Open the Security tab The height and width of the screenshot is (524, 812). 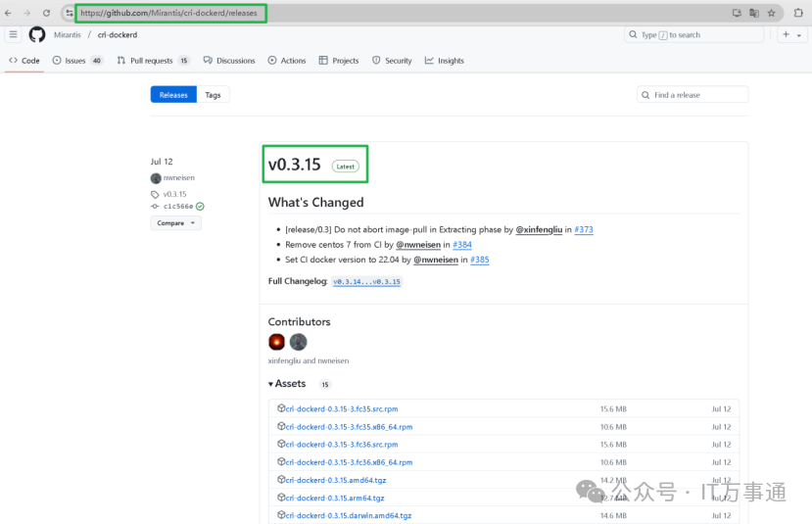(392, 61)
